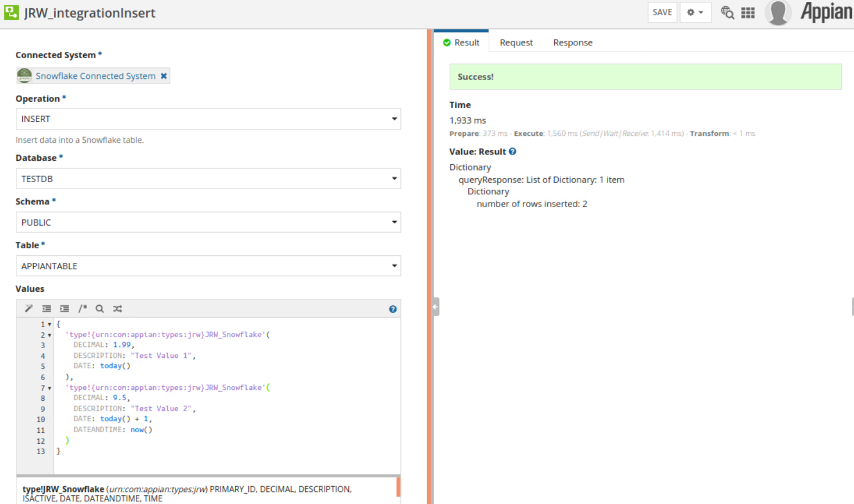Click the code line DATEANDTIME: now()
Screen dimensions: 854x504
tap(113, 430)
